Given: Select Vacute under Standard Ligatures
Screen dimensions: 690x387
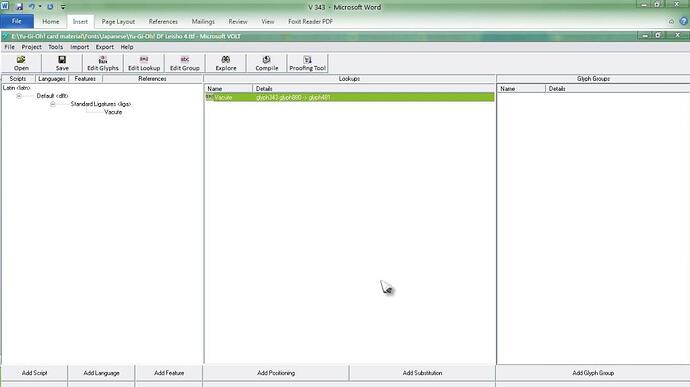Looking at the screenshot, I should click(x=113, y=112).
